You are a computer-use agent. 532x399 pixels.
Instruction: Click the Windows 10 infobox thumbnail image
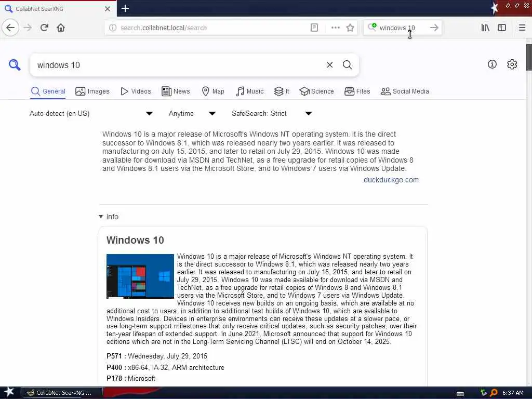click(x=140, y=276)
